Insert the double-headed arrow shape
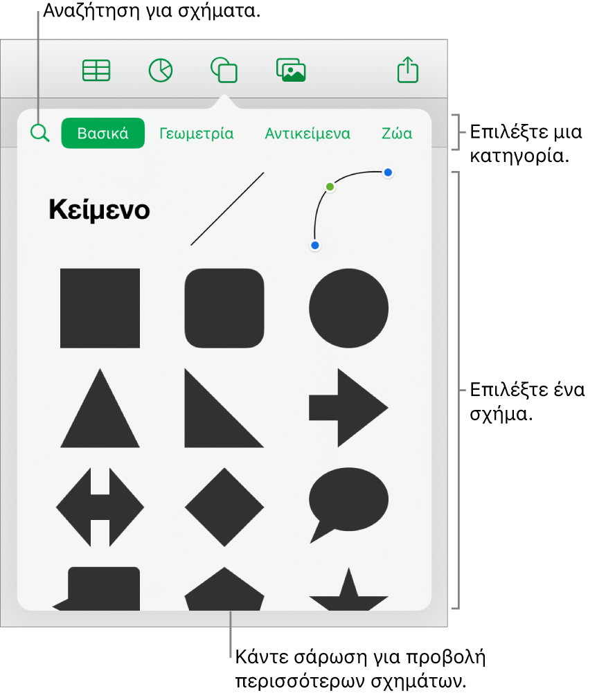 coord(100,507)
